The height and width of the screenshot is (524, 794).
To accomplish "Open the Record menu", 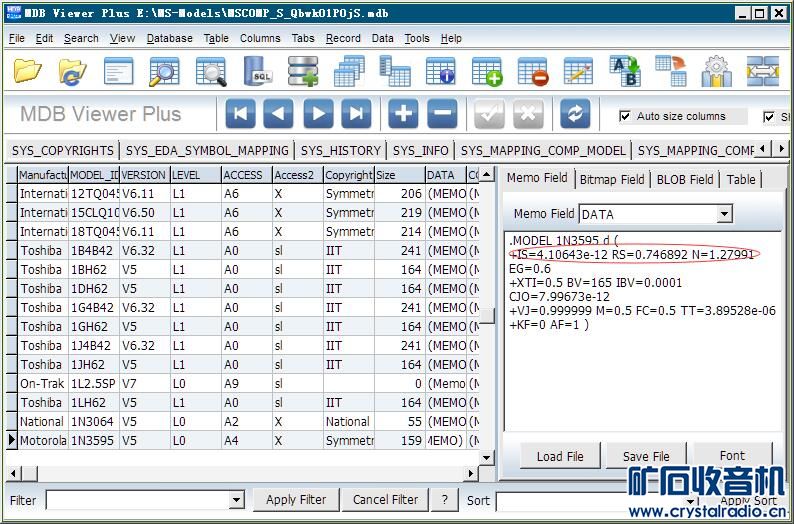I will click(343, 38).
